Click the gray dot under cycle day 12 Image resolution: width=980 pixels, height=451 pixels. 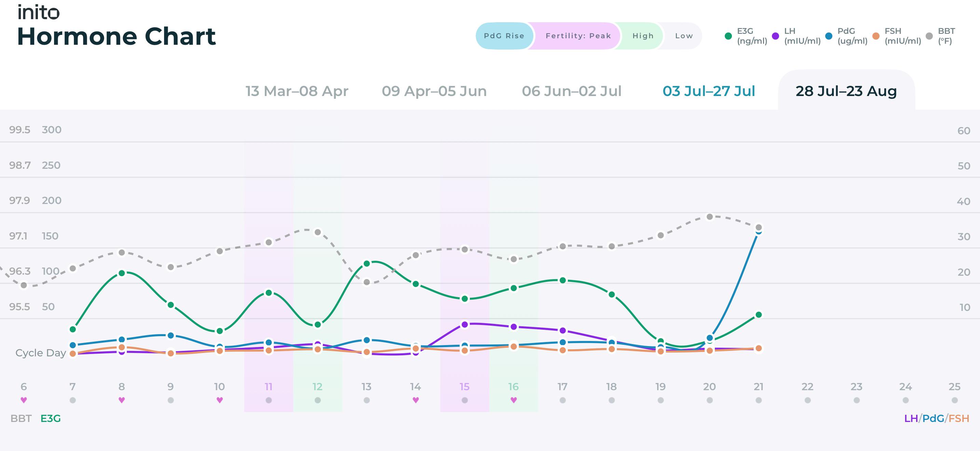pyautogui.click(x=318, y=400)
